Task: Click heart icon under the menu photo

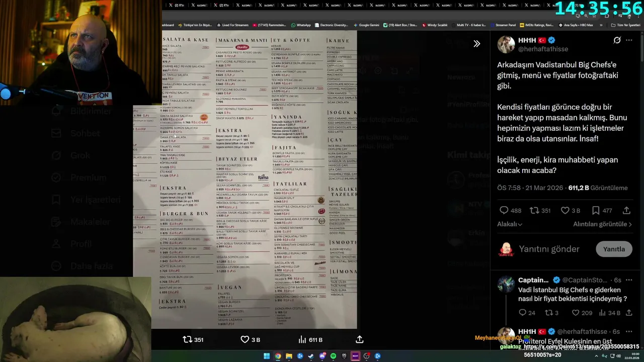Action: pyautogui.click(x=245, y=340)
